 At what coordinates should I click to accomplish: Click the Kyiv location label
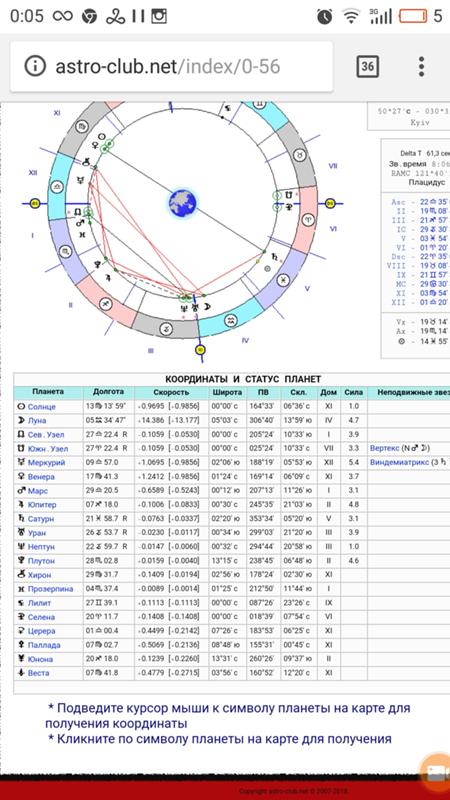pos(420,122)
